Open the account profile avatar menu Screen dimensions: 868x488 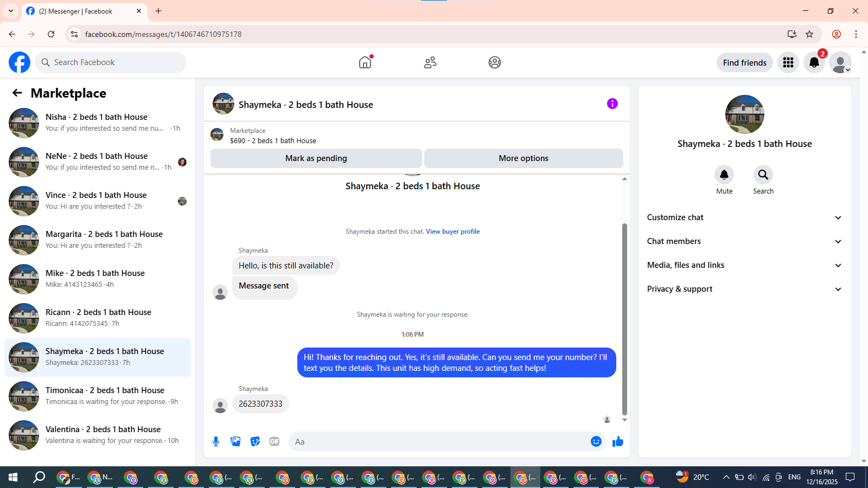[x=840, y=62]
